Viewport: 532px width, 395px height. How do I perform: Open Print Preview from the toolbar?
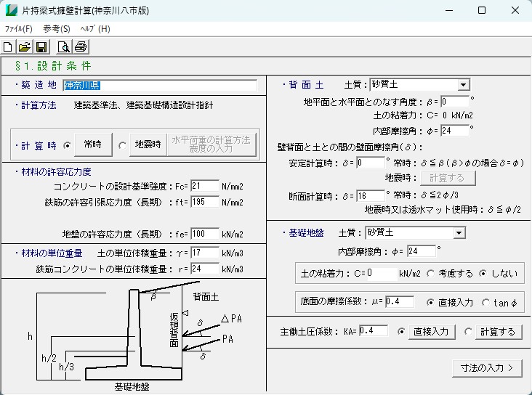[x=64, y=47]
